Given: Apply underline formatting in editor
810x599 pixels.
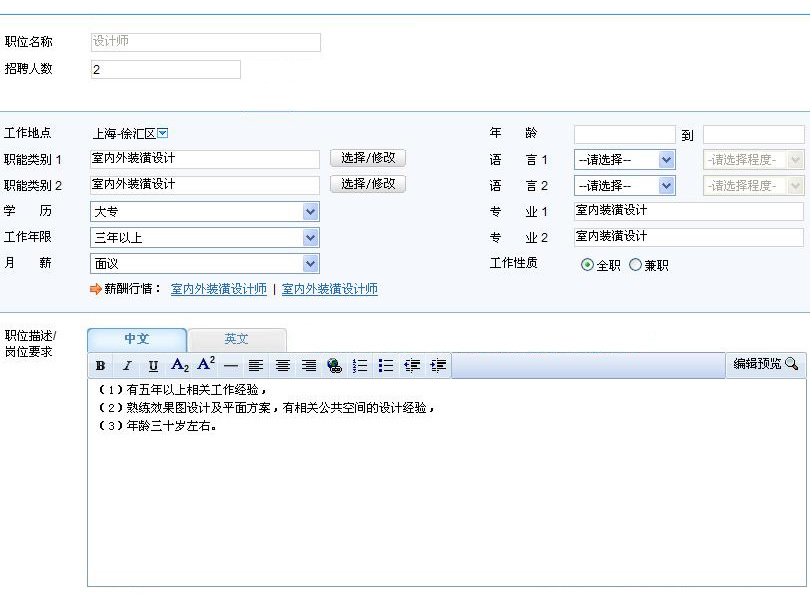Looking at the screenshot, I should point(153,366).
